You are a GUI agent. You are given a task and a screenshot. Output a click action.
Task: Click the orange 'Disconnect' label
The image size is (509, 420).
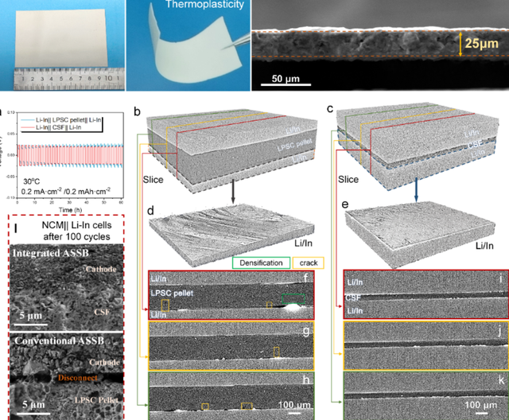coord(78,378)
